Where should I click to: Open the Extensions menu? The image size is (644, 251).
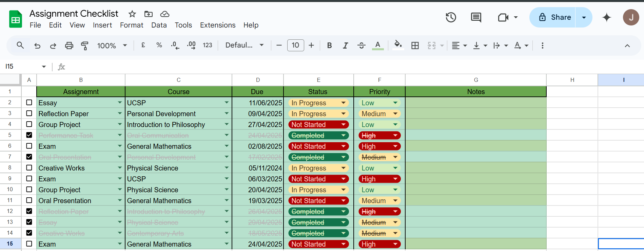tap(218, 25)
